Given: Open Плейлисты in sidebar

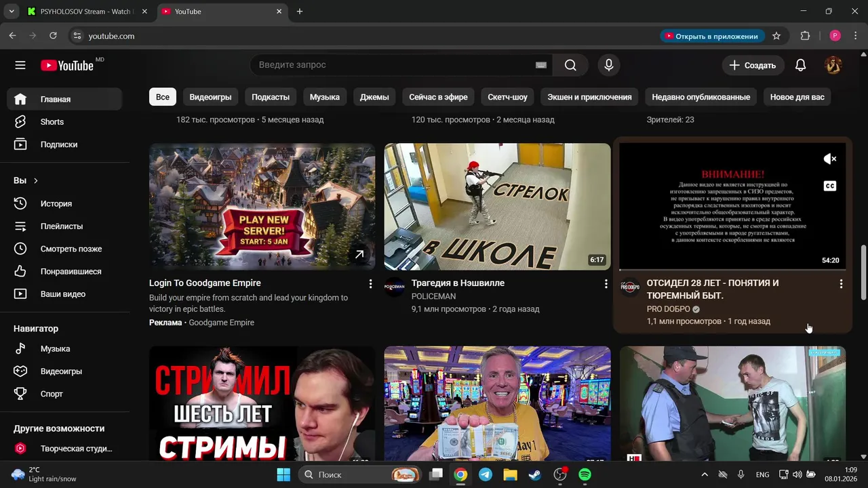Looking at the screenshot, I should (64, 226).
